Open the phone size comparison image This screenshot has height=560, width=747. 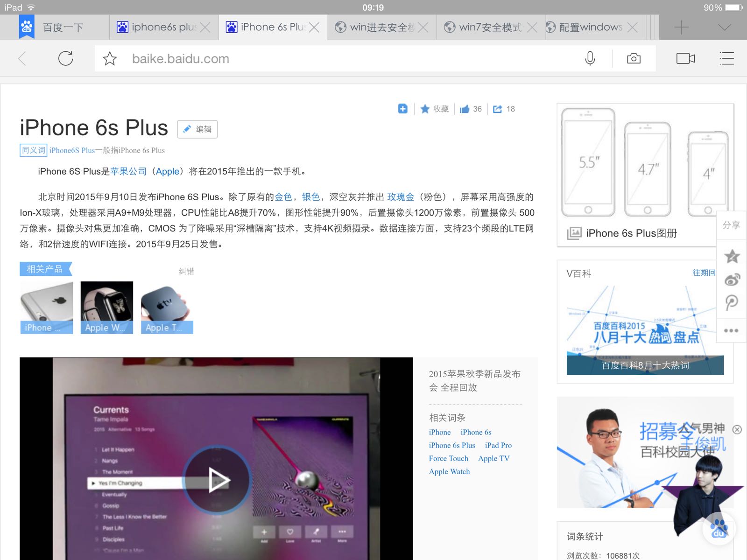click(645, 162)
